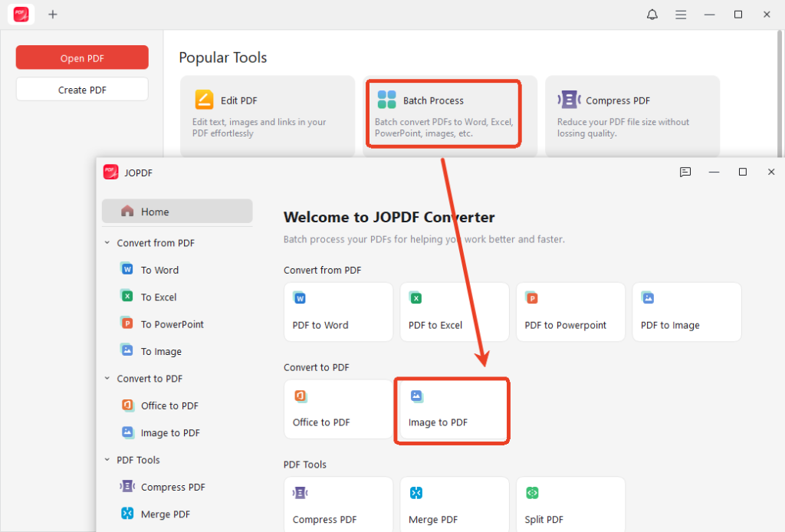
Task: Click the Word icon on PDF to Word card
Action: point(300,297)
